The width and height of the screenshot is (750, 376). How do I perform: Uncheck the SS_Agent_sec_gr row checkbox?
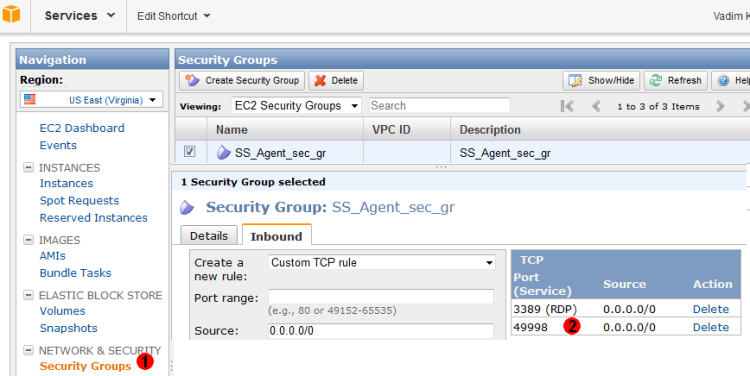[189, 152]
